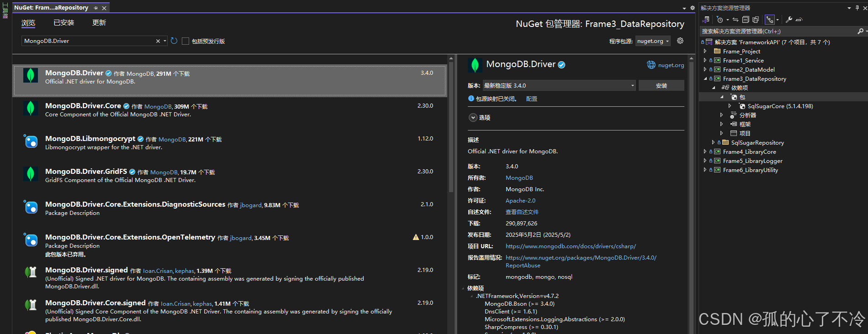This screenshot has height=334, width=868.
Task: Click the pending changes filter clock icon
Action: click(x=720, y=20)
